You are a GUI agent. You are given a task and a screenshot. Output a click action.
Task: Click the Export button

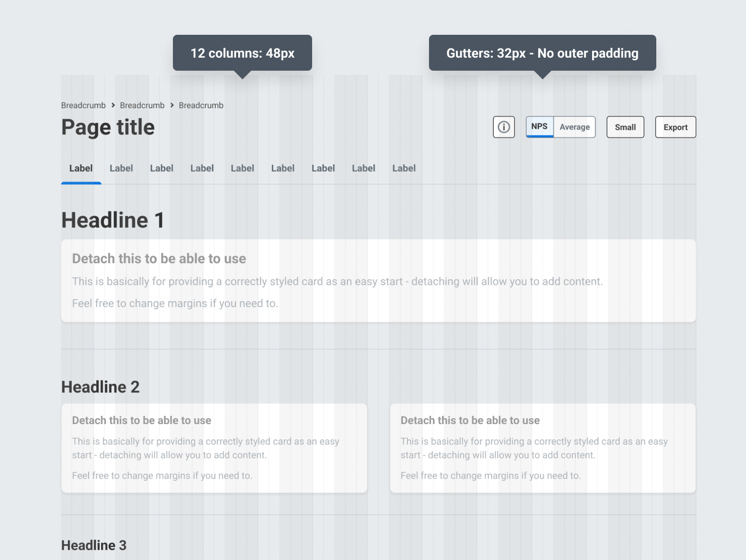[675, 127]
